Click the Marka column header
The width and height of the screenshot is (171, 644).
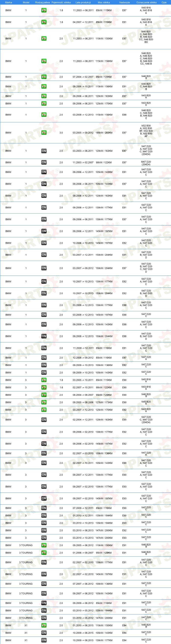pyautogui.click(x=9, y=2)
